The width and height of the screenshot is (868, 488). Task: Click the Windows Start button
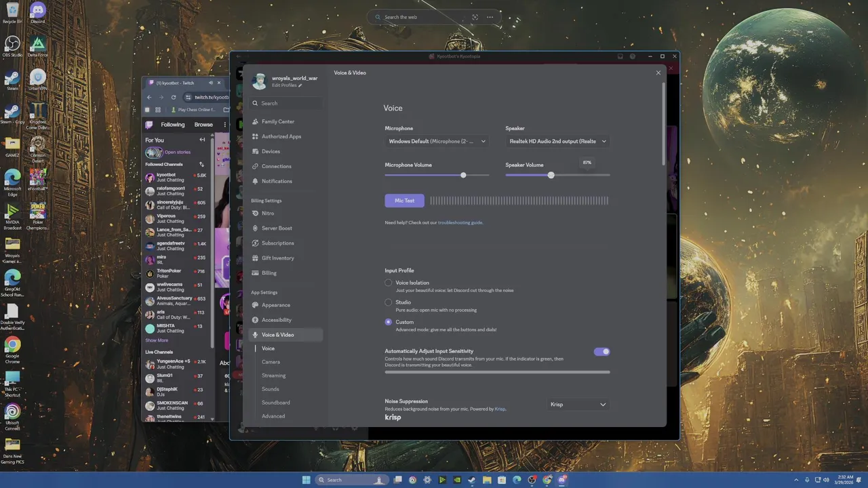tap(306, 480)
